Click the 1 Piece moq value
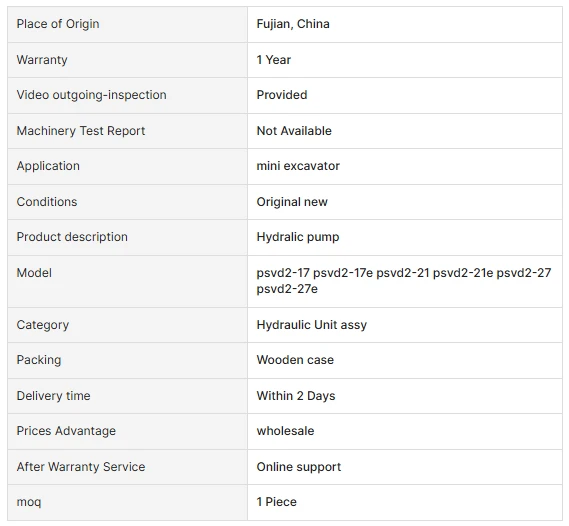The height and width of the screenshot is (526, 569). tap(277, 502)
